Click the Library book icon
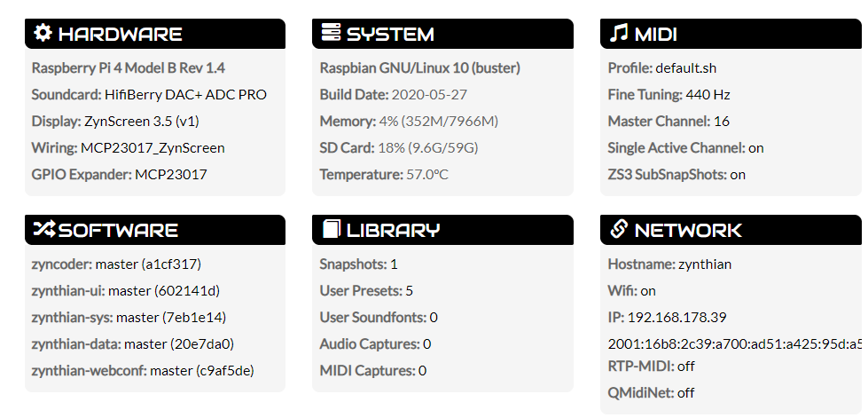This screenshot has width=868, height=418. tap(331, 229)
